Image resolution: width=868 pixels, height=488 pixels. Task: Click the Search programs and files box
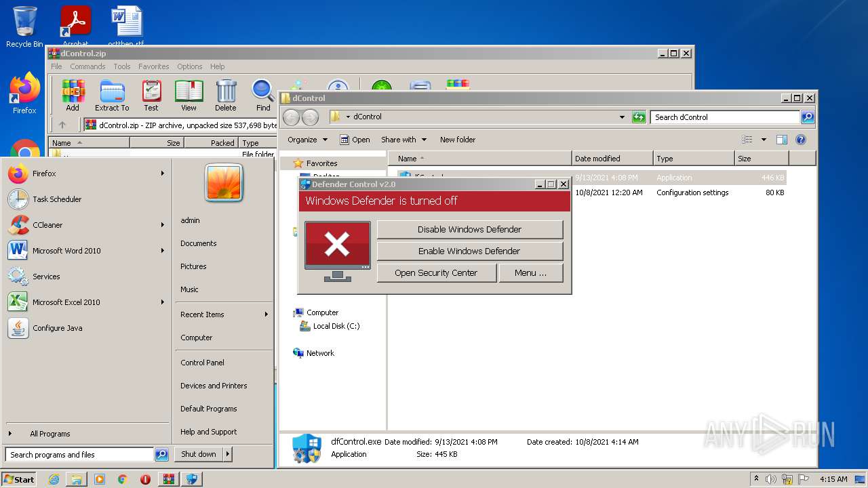80,455
